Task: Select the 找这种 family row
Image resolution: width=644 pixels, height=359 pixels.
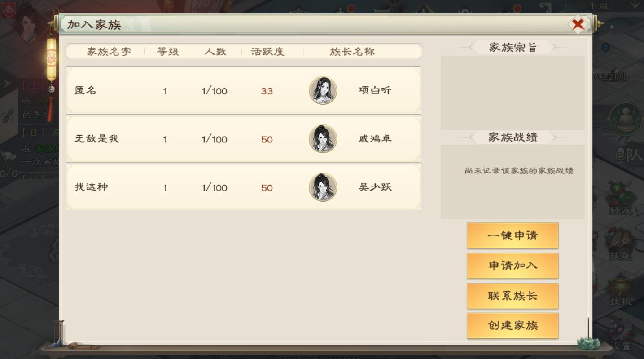Action: [x=243, y=187]
